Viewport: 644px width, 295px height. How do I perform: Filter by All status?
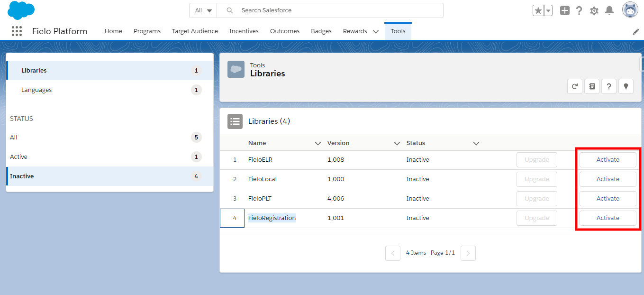click(109, 138)
